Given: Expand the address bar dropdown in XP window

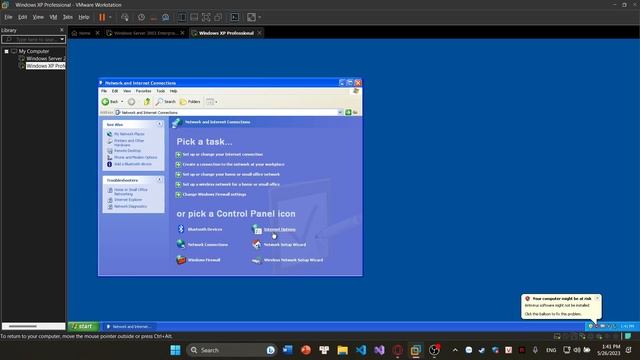Looking at the screenshot, I should click(340, 112).
